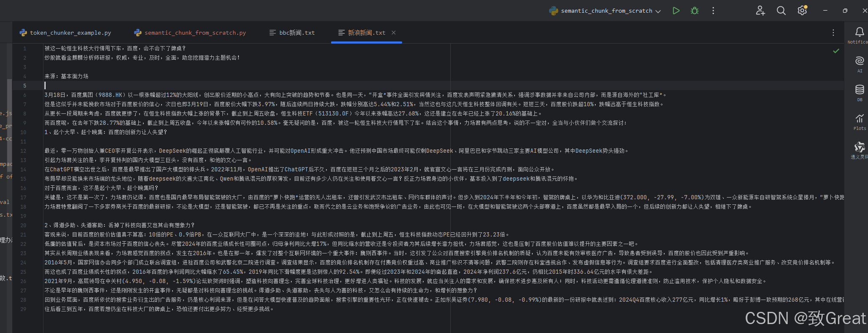The height and width of the screenshot is (333, 868).
Task: Minimize the IDE window
Action: coord(825,11)
